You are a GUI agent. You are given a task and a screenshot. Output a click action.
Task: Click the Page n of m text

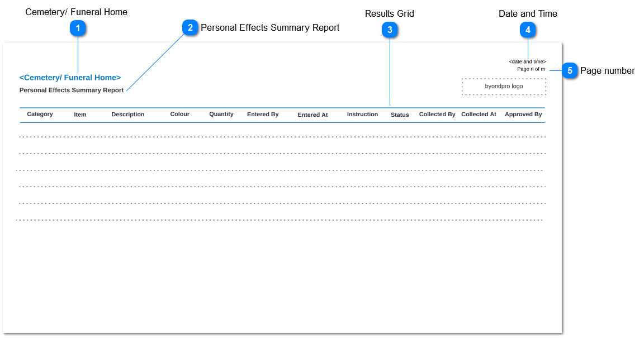pos(531,69)
